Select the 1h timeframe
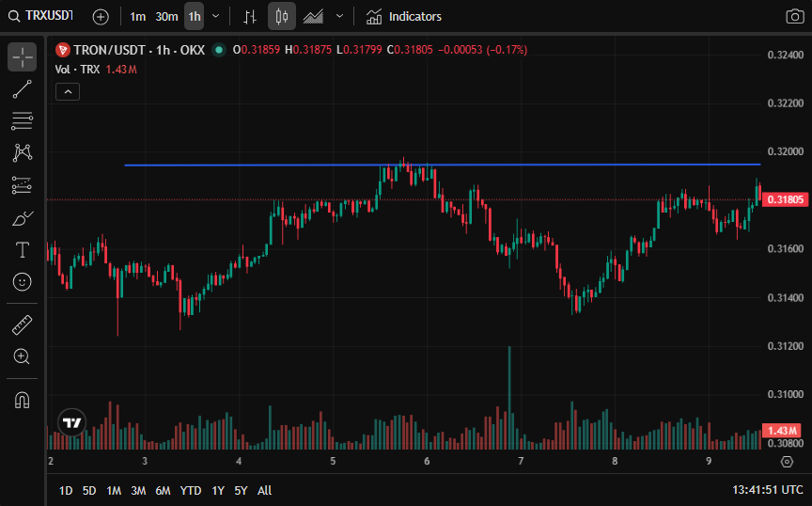 (195, 17)
